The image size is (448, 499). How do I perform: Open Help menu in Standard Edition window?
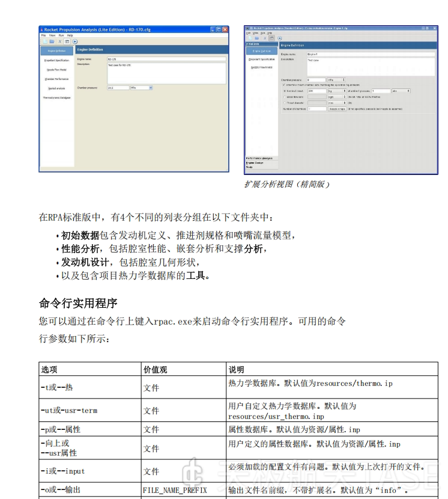(269, 33)
